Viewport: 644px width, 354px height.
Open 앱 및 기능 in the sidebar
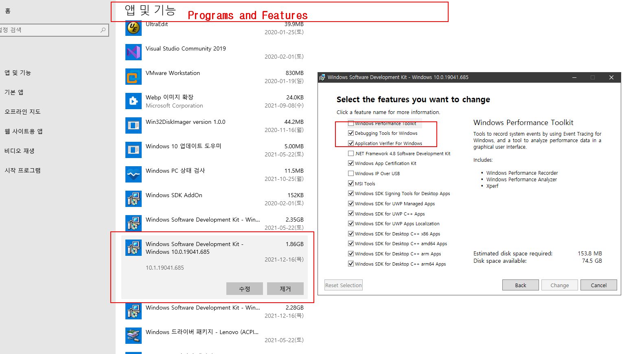[x=18, y=73]
